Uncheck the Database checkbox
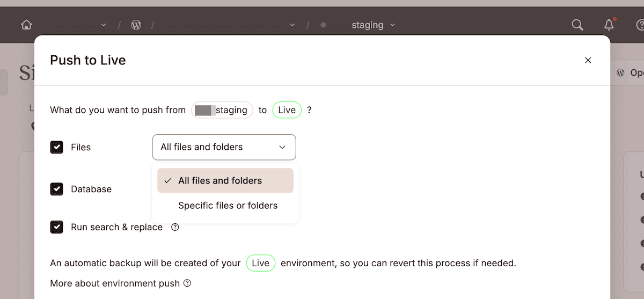Screen dimensions: 644x299 (57, 189)
